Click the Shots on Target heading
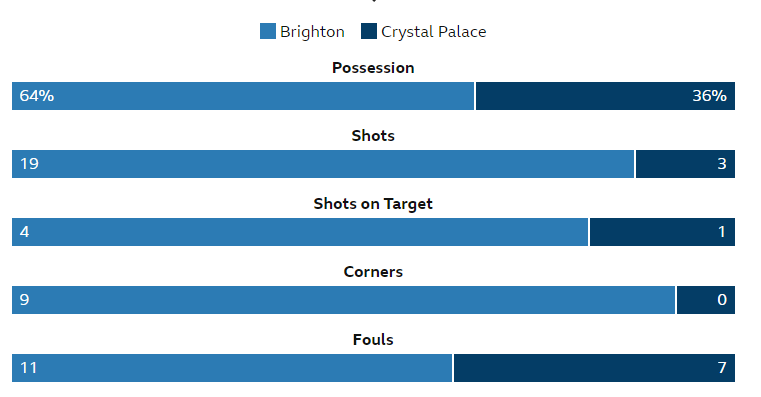 (x=373, y=204)
